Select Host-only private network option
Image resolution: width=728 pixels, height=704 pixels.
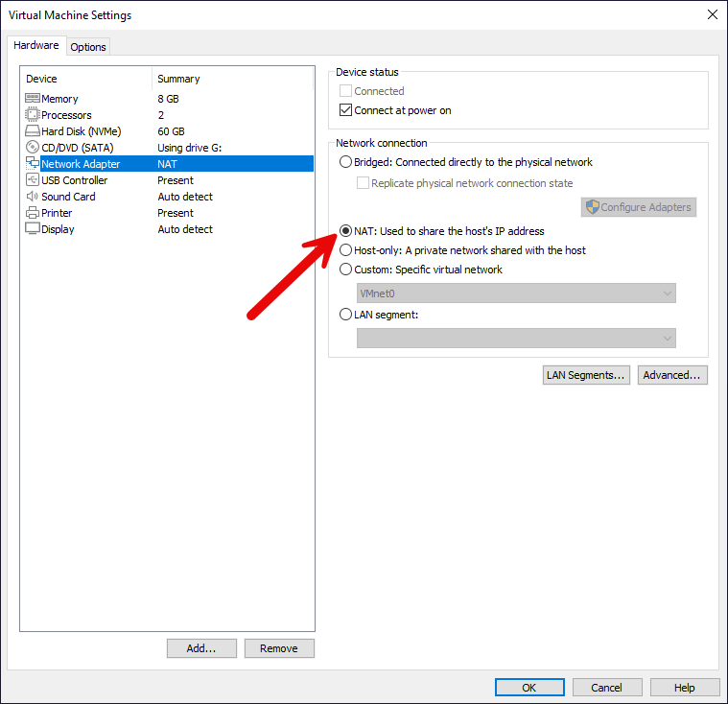[x=346, y=250]
